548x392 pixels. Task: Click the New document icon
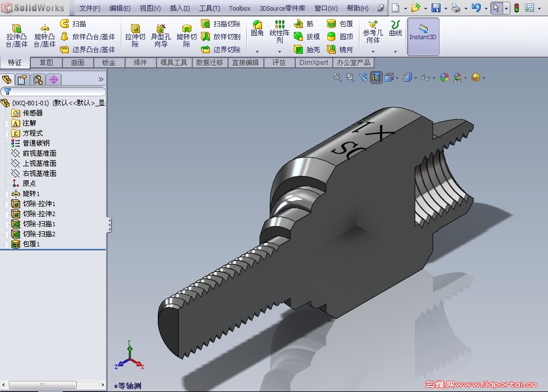point(396,8)
